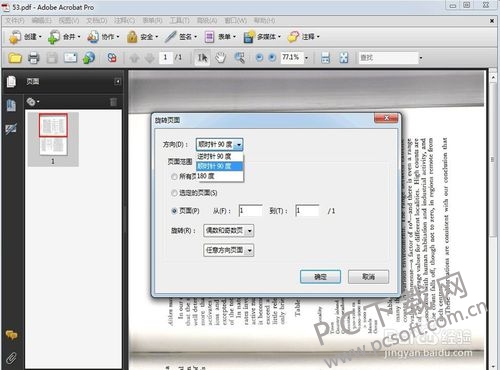Choose clockwise 90 degrees list option
This screenshot has width=500, height=370.
point(220,166)
